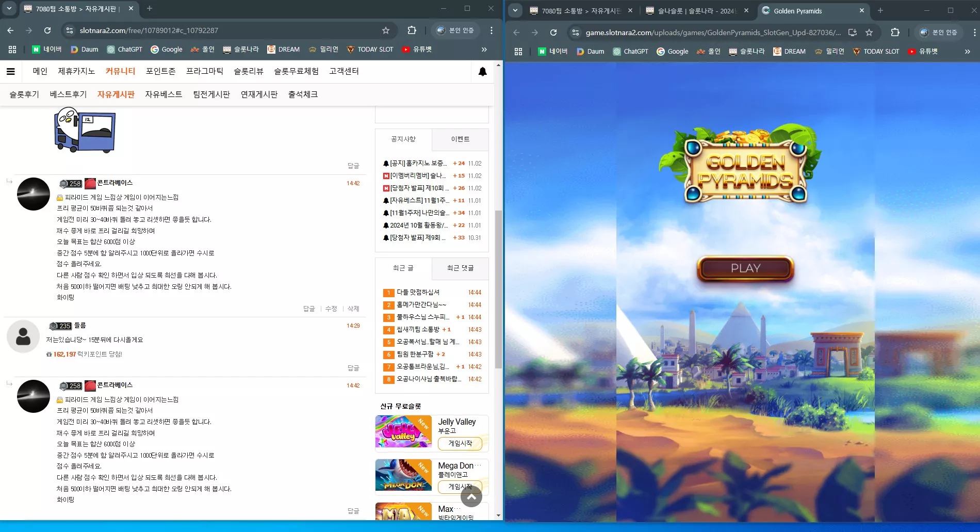The width and height of the screenshot is (980, 532).
Task: Open tab search dropdown in left browser window
Action: (9, 8)
